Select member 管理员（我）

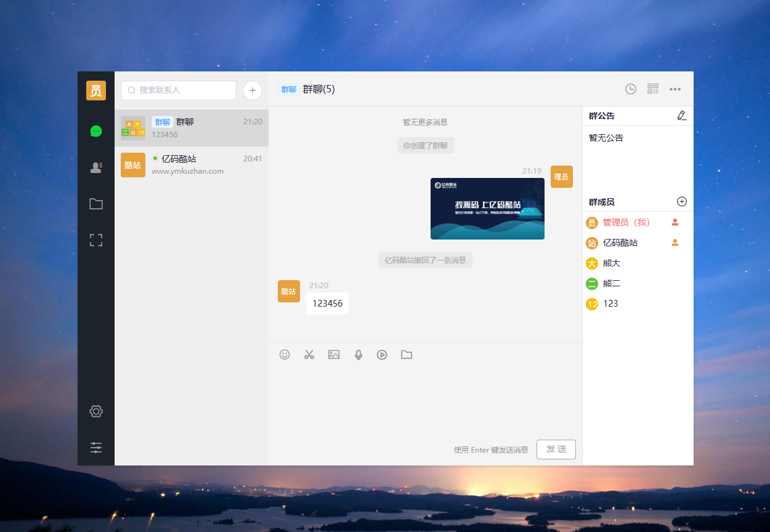(x=638, y=222)
